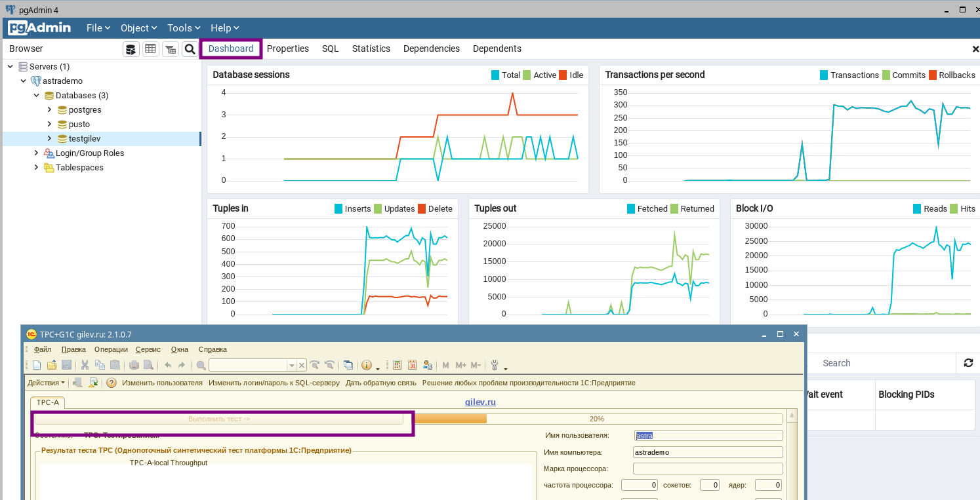Click the Search field in pgAdmin dashboard
The width and height of the screenshot is (980, 500).
[x=881, y=362]
